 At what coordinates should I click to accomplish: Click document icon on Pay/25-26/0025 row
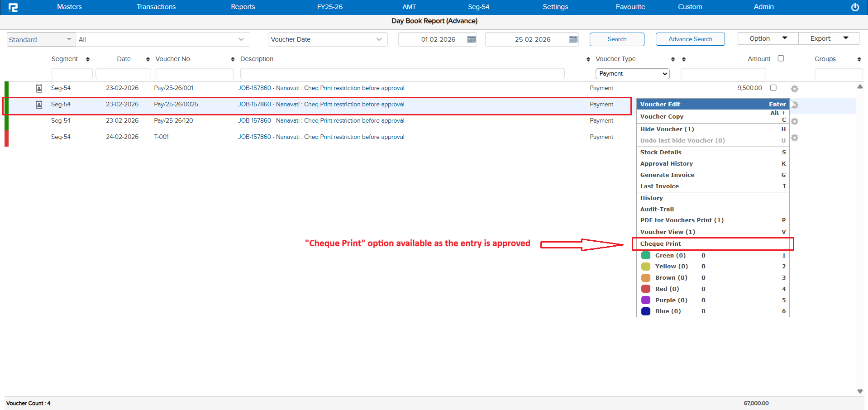click(x=39, y=105)
